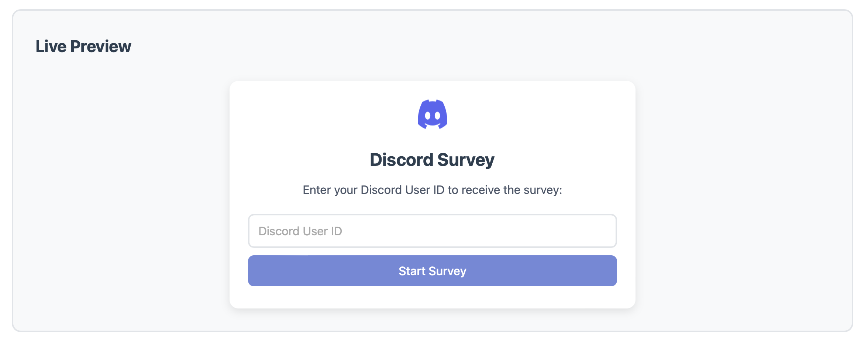Viewport: 868px width, 348px height.
Task: Select the blue Discord mascot icon
Action: point(432,115)
